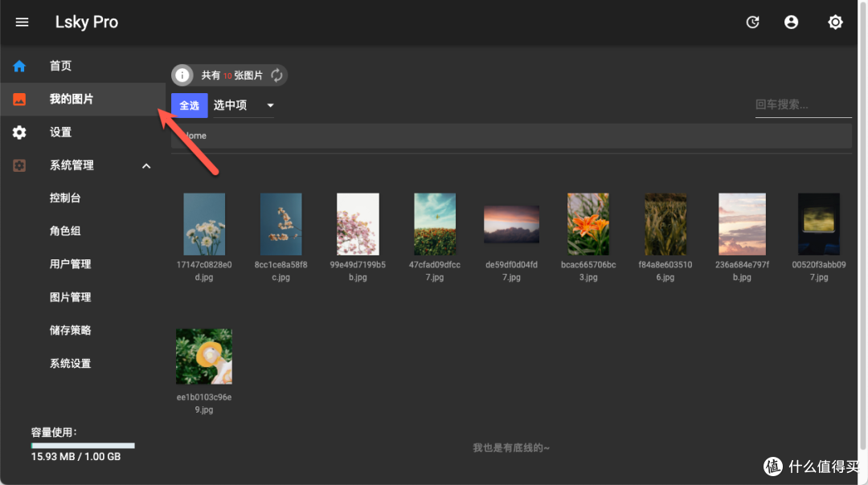Click the 我也是有底线的~ footer text
This screenshot has width=868, height=485.
(x=511, y=448)
